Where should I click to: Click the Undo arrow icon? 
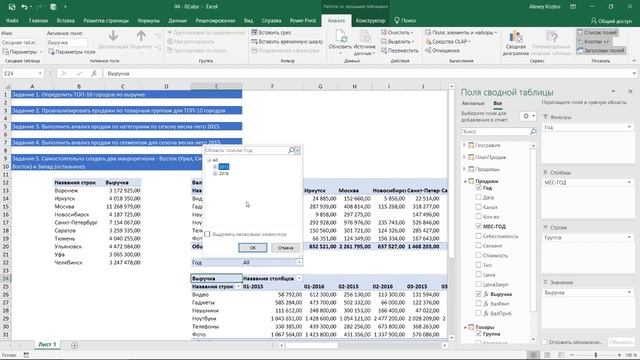24,7
